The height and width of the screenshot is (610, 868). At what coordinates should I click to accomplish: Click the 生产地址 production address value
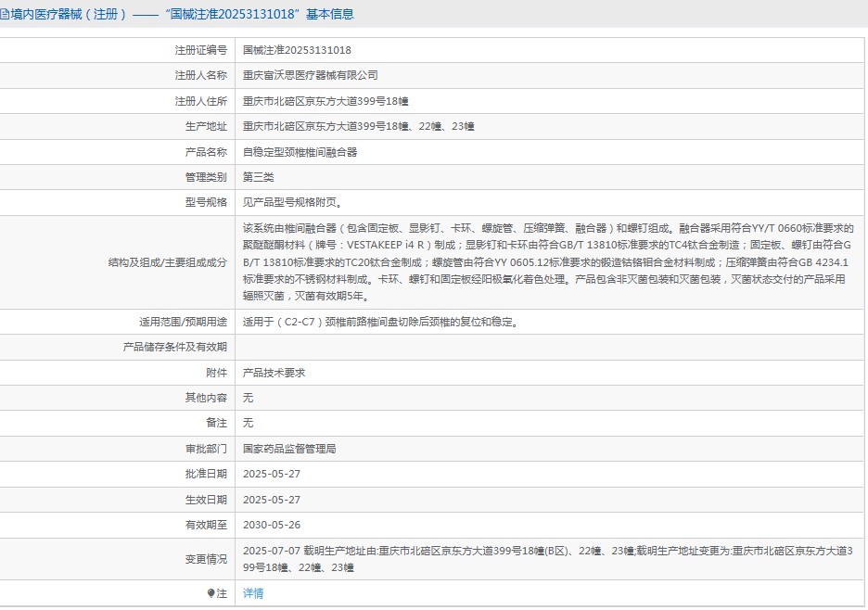click(358, 126)
